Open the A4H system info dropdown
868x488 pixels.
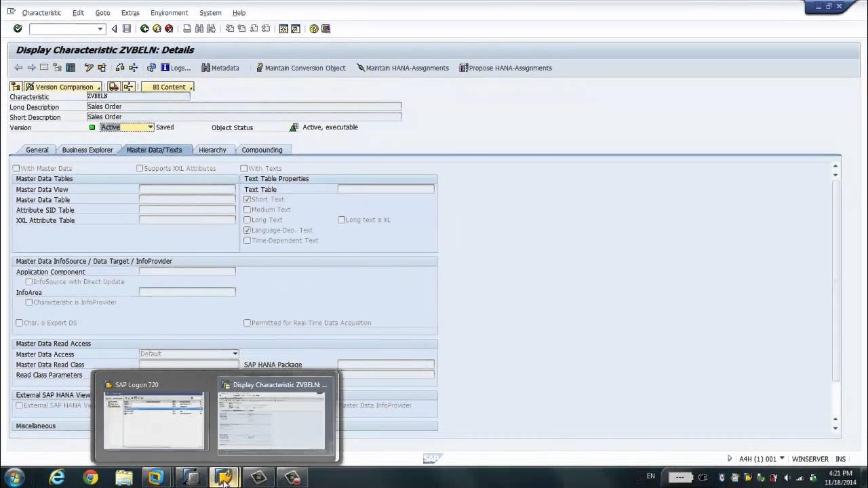[782, 459]
